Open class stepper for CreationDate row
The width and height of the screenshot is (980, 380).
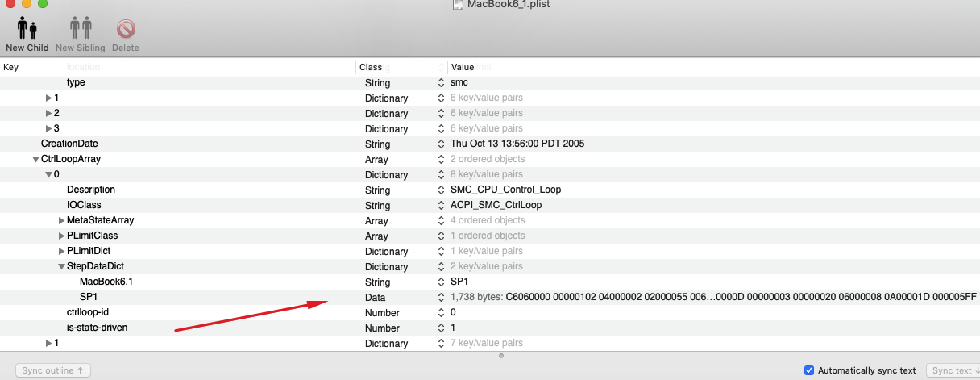click(x=441, y=144)
